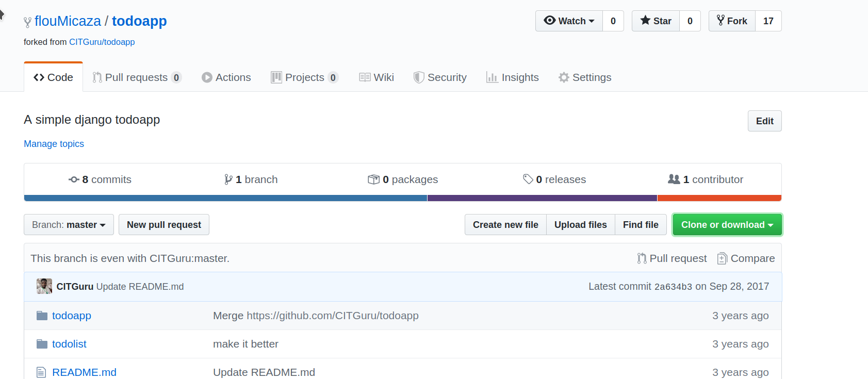
Task: Click the todolist folder icon
Action: (x=42, y=344)
